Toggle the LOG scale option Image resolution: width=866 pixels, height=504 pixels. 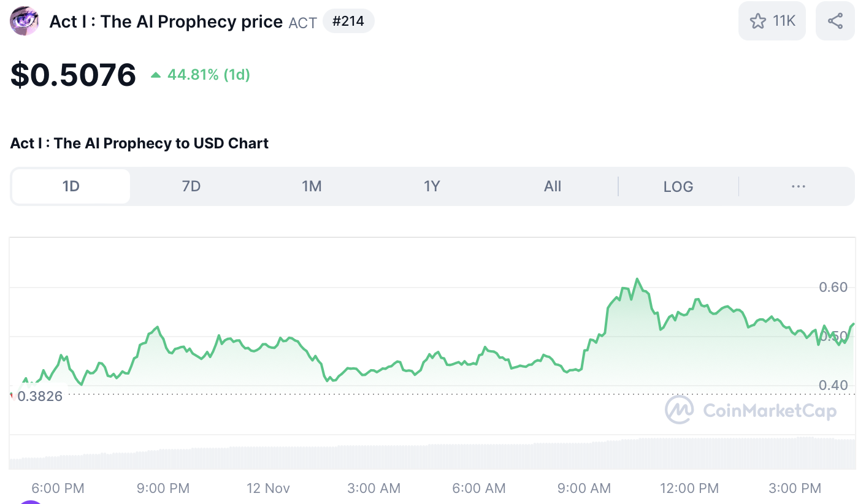(678, 186)
